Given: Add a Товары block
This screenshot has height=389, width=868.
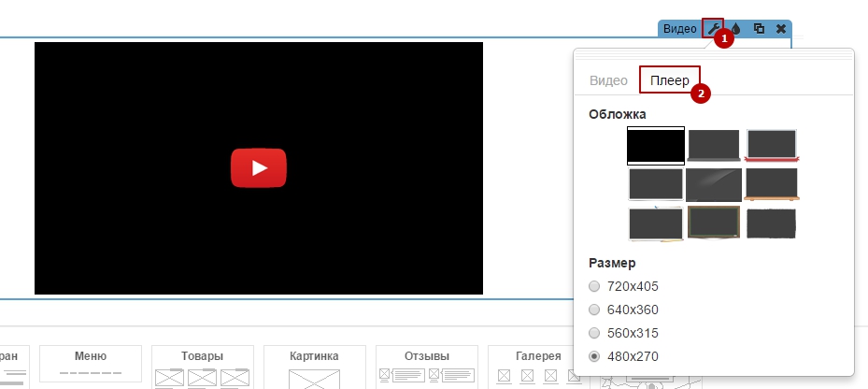Looking at the screenshot, I should coord(202,367).
